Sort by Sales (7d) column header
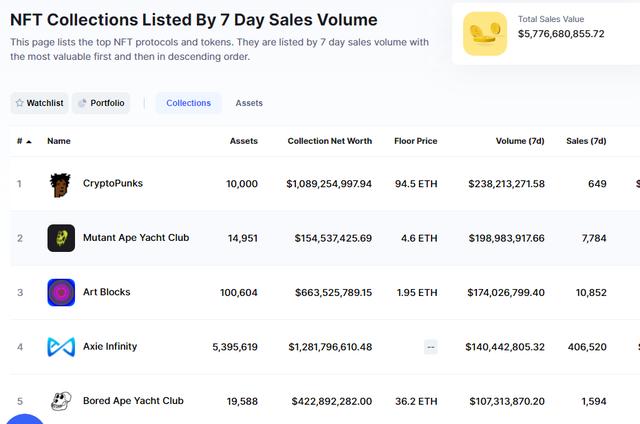The image size is (640, 424). click(585, 141)
